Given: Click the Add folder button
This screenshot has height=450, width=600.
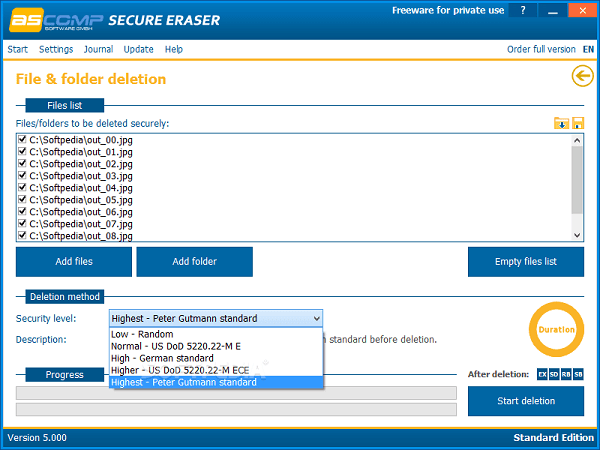Looking at the screenshot, I should pyautogui.click(x=194, y=262).
